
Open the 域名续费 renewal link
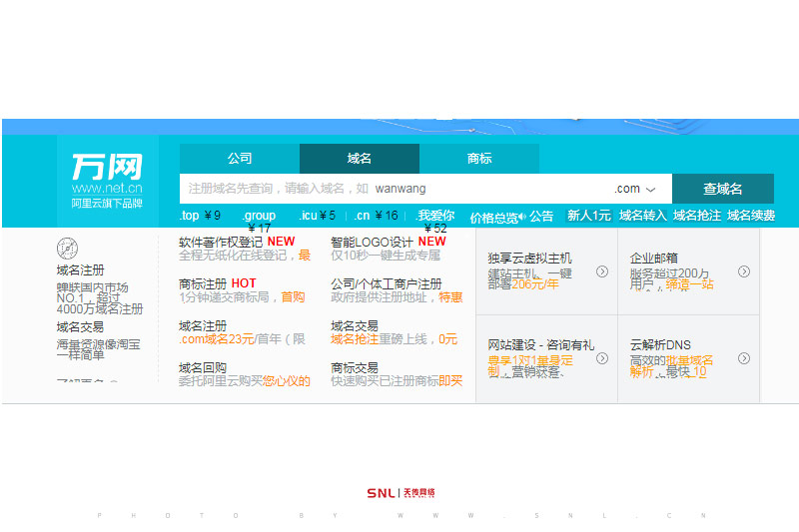pyautogui.click(x=751, y=216)
